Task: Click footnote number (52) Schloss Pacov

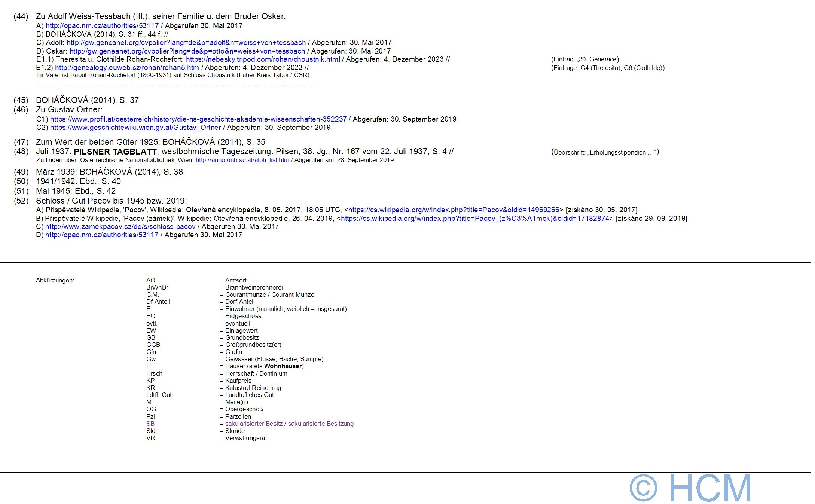Action: click(21, 201)
